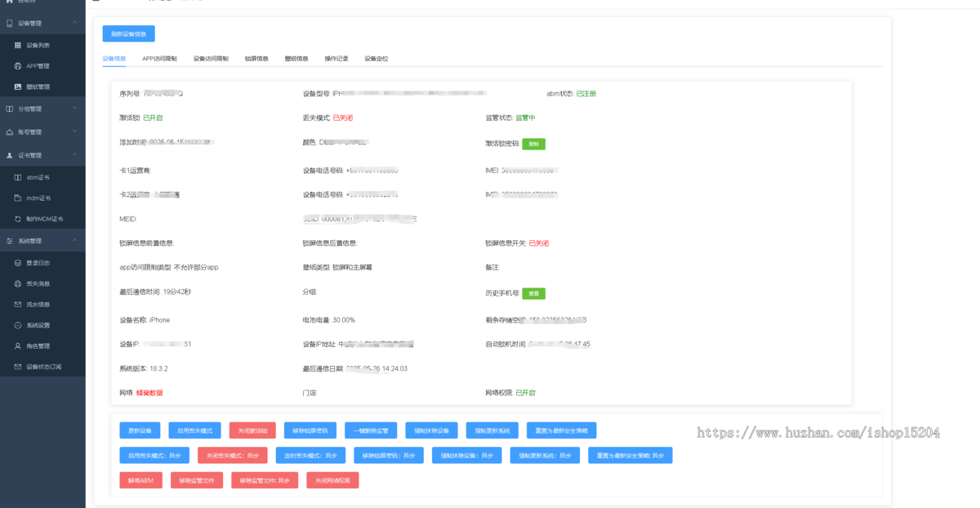The height and width of the screenshot is (508, 980).
Task: Click the red 关闭激活锁 button
Action: pos(253,430)
